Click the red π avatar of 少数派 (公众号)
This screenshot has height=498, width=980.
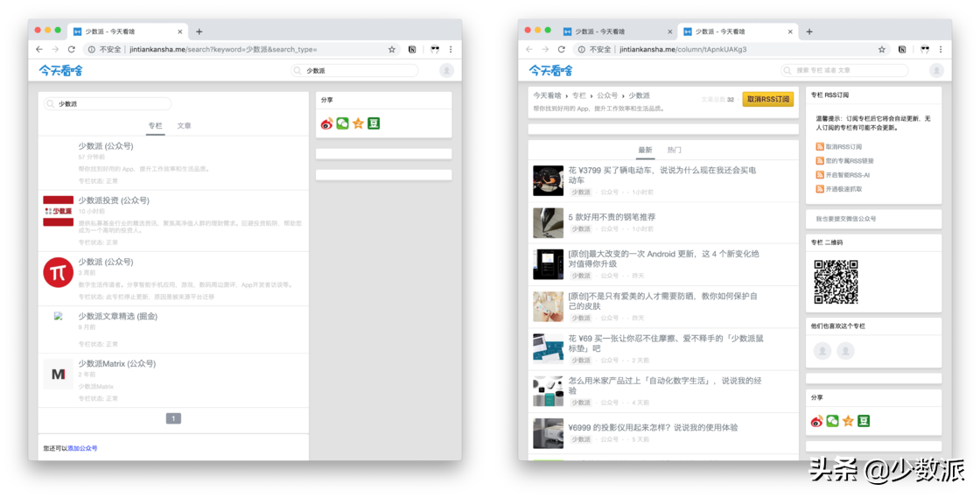[x=58, y=272]
